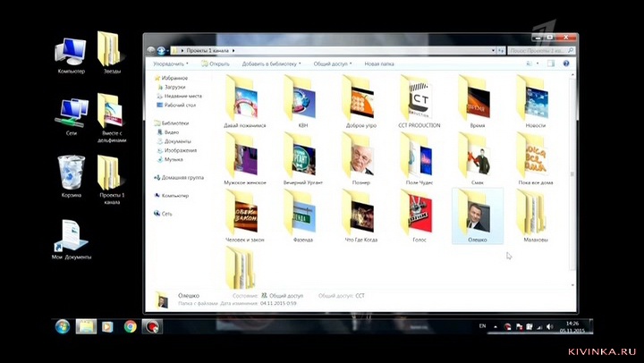Open Google Chrome from the taskbar
644x363 pixels.
pos(131,326)
